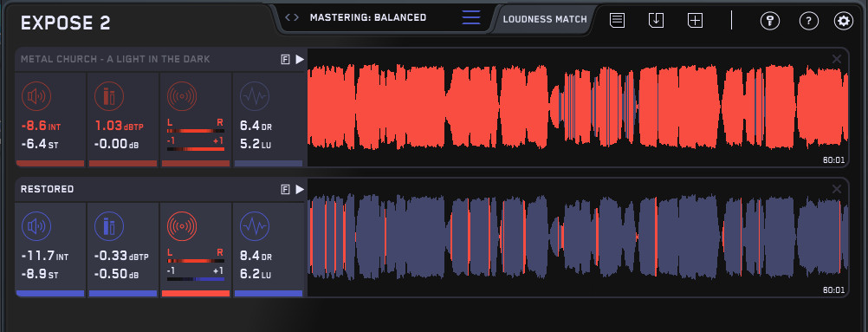Click the add track plus icon

[695, 21]
